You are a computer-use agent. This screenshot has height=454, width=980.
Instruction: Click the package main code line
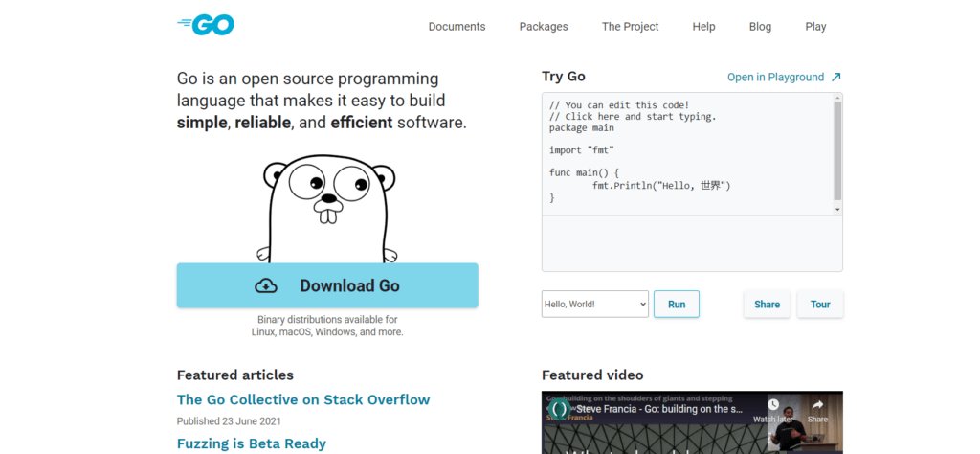coord(582,127)
